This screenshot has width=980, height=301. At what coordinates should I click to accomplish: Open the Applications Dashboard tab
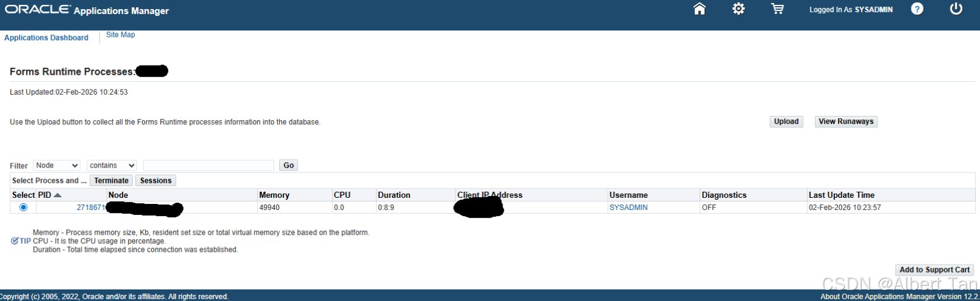pyautogui.click(x=46, y=38)
